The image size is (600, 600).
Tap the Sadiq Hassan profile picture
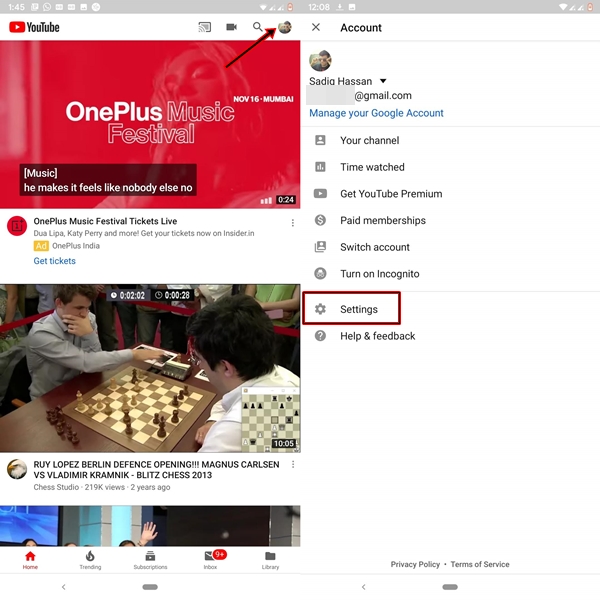point(320,60)
